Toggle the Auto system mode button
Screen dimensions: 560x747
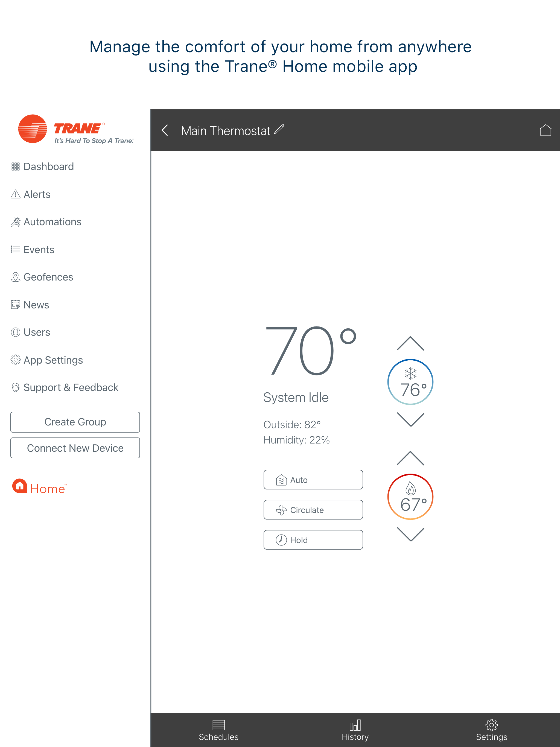tap(313, 480)
